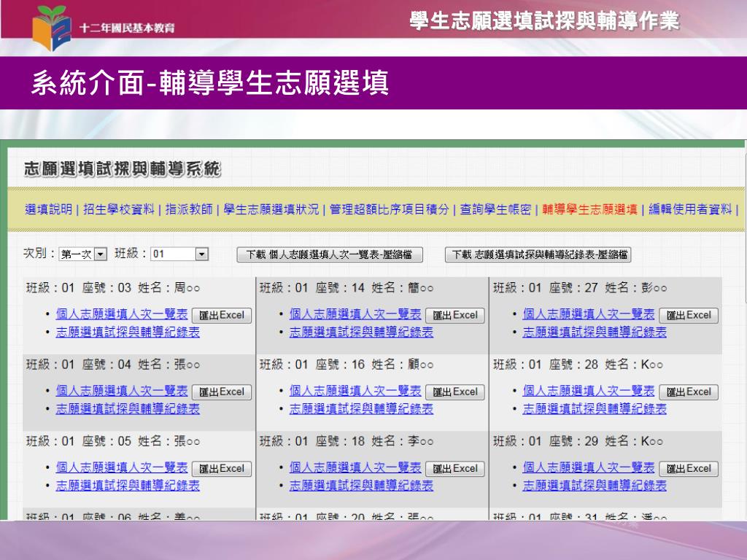Open 個人志願選填人次一覽表 for seat 28

589,391
